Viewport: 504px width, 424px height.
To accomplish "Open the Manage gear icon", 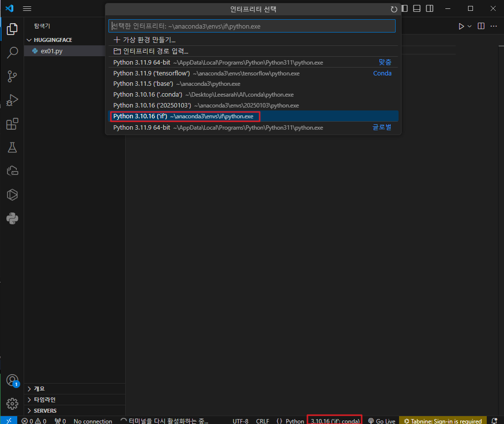I will tap(12, 403).
